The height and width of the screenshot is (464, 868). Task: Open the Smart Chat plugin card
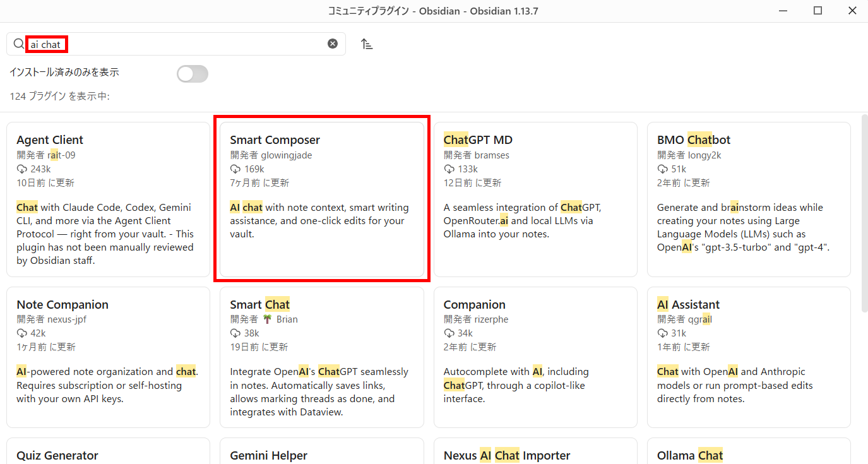322,357
